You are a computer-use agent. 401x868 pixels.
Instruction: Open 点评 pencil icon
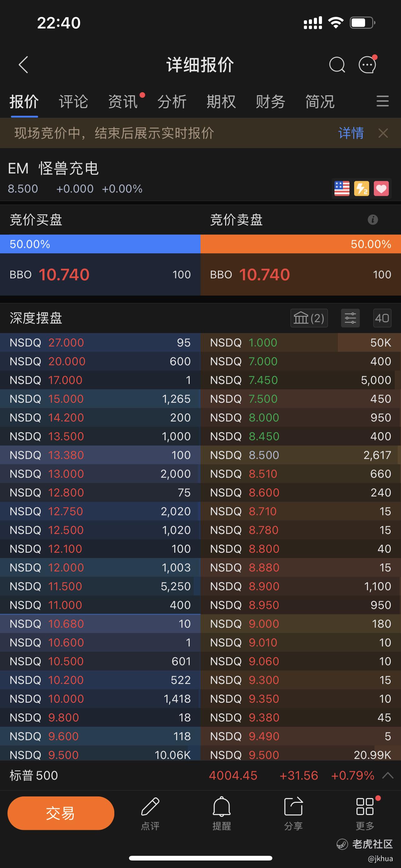tap(150, 814)
